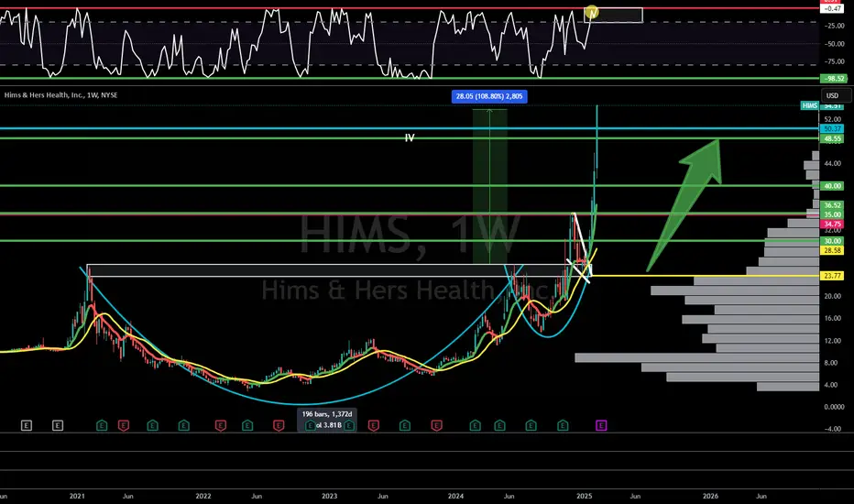Click the 2023 label on time axis

click(x=329, y=497)
